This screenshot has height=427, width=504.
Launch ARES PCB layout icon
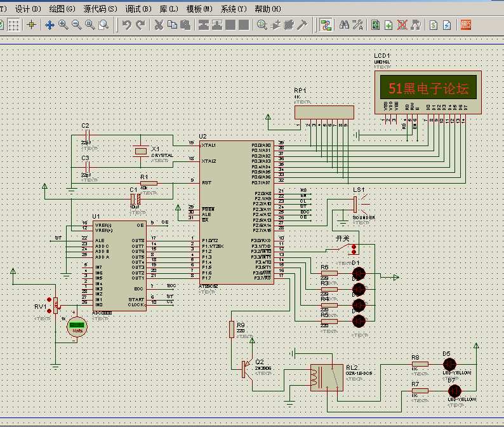click(x=465, y=25)
